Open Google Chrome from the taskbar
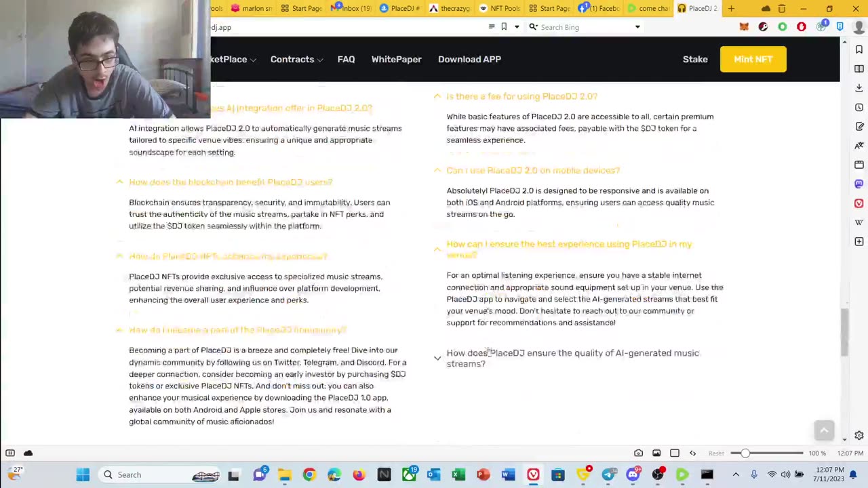This screenshot has width=868, height=488. pos(309,474)
